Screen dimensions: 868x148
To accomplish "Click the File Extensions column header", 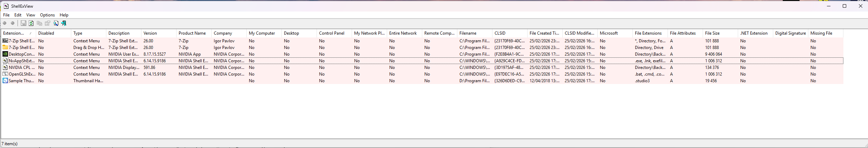I will pyautogui.click(x=650, y=33).
